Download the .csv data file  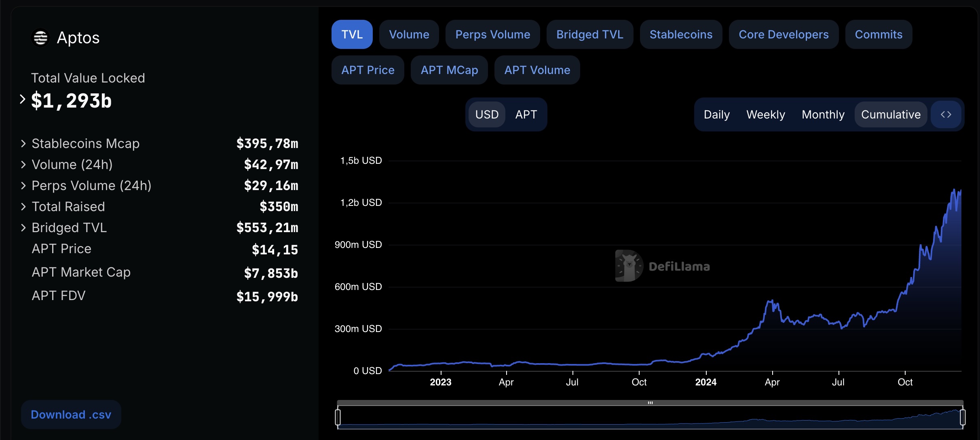coord(71,415)
